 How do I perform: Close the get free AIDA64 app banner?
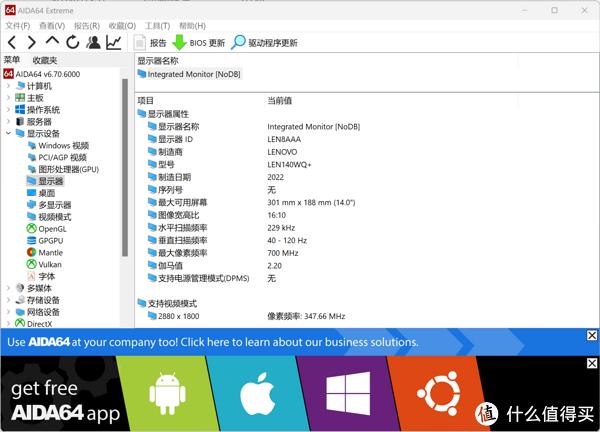coord(592,363)
